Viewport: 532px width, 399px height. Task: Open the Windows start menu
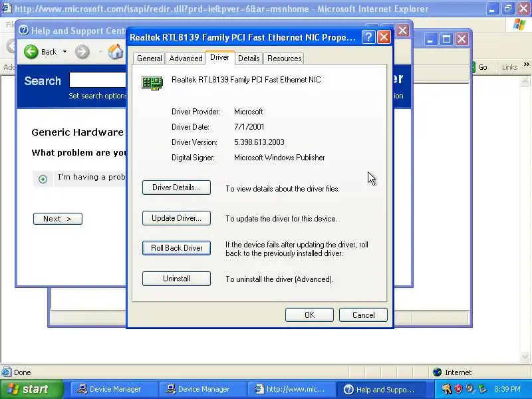coord(31,389)
